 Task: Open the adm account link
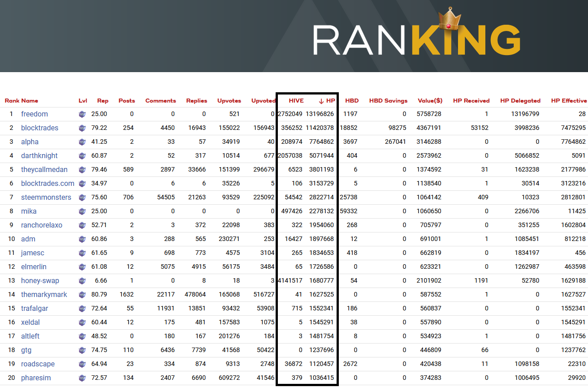tap(28, 239)
